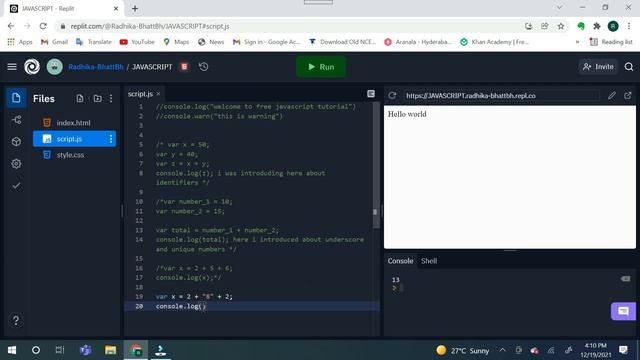Open the script.js file options menu

tap(111, 139)
